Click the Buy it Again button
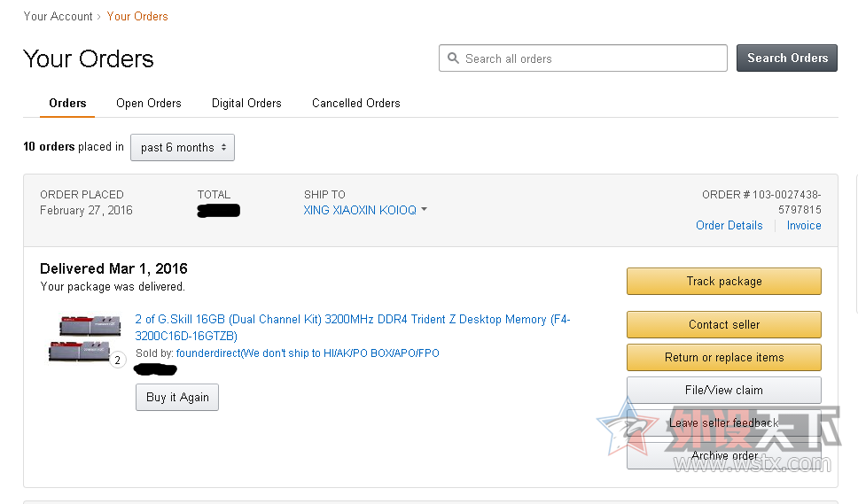The width and height of the screenshot is (858, 504). point(177,397)
